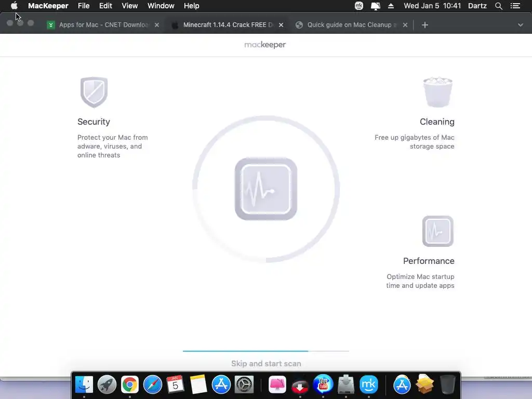Click the eject icon in the menu bar
The height and width of the screenshot is (399, 532).
point(391,6)
